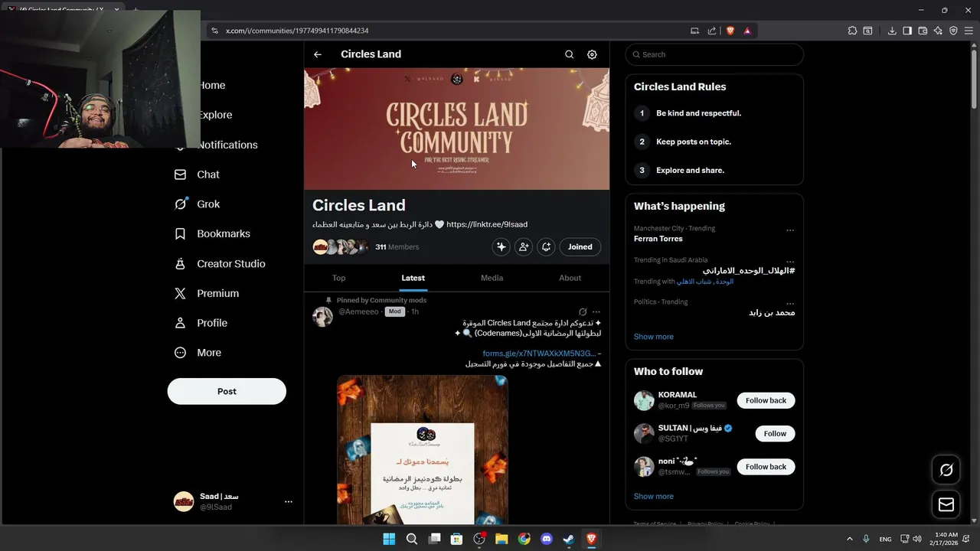This screenshot has height=551, width=980.
Task: Open options for Politics trending item
Action: pos(790,304)
